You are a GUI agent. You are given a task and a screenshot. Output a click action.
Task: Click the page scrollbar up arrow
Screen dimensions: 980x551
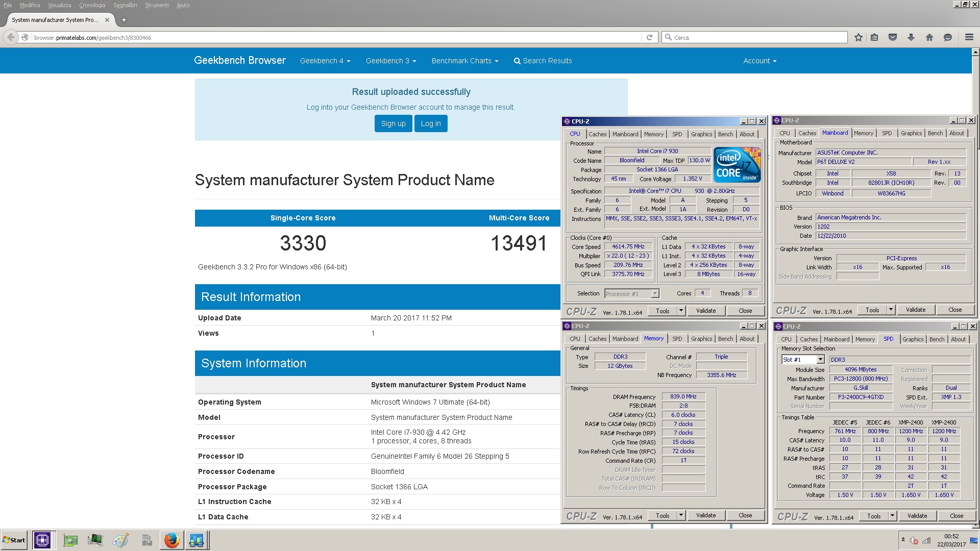click(975, 52)
